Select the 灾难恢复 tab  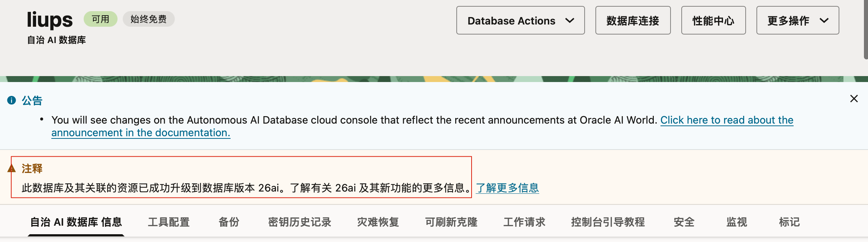[x=378, y=222]
